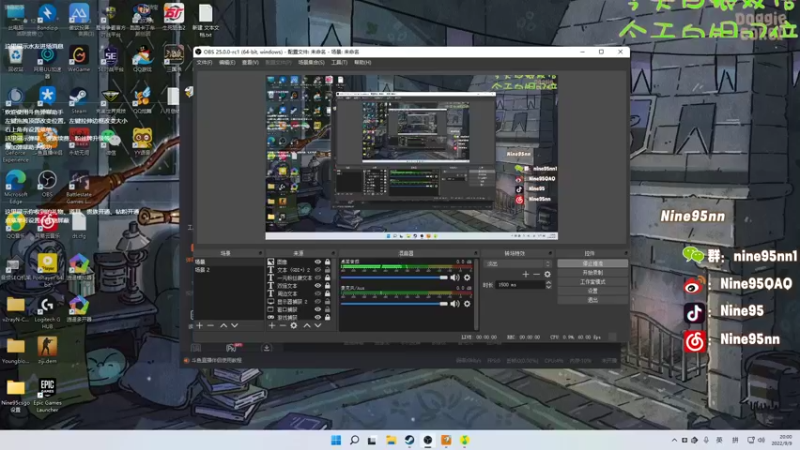Open source properties gear in 来源 panel
The width and height of the screenshot is (800, 450).
(x=294, y=326)
